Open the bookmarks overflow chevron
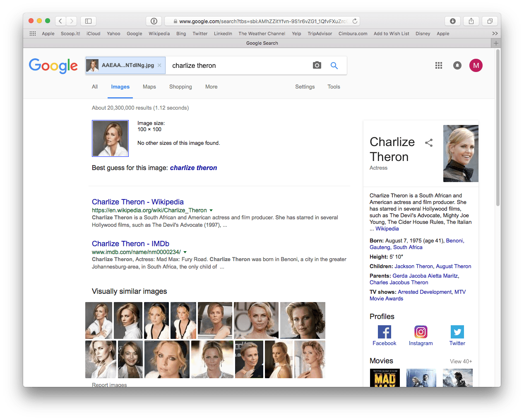Screen dimensions: 524x420 495,33
